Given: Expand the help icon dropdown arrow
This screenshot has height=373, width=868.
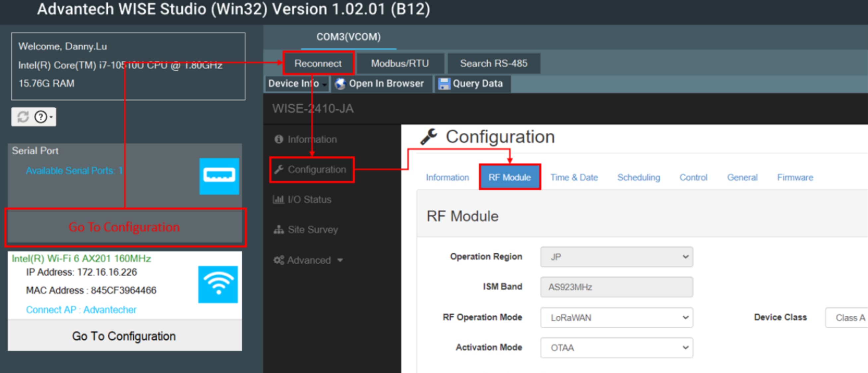Looking at the screenshot, I should pyautogui.click(x=51, y=117).
